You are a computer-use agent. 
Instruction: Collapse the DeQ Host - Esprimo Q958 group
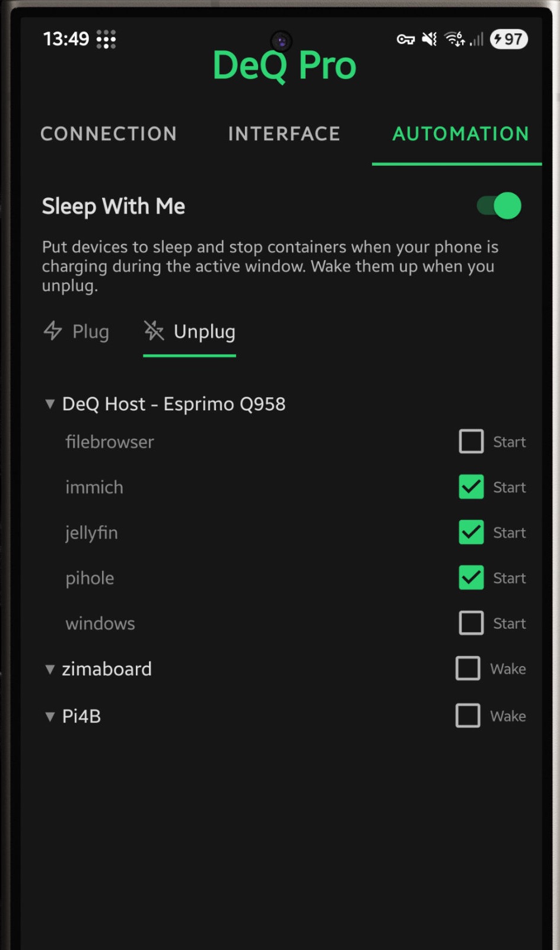point(50,404)
